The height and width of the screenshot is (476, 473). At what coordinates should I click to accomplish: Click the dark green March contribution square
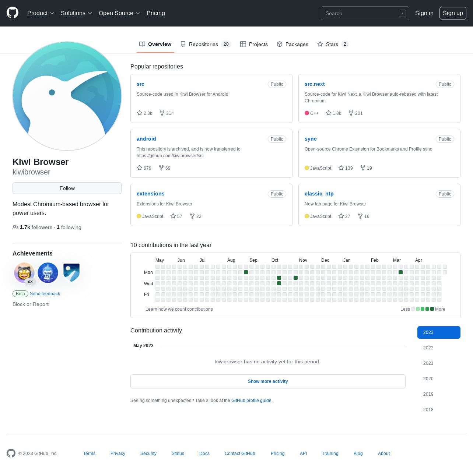tap(400, 272)
